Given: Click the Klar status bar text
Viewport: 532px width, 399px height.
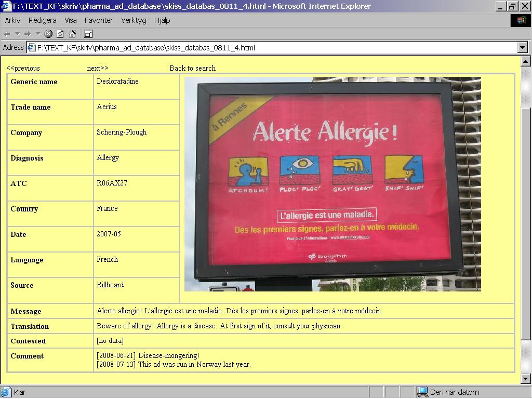Looking at the screenshot, I should pos(20,392).
